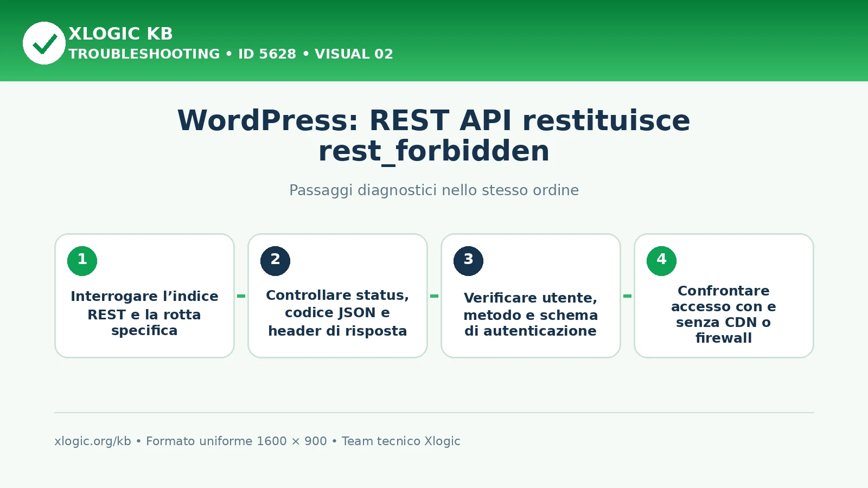Click the XLOGIC KB brand title

click(x=120, y=34)
